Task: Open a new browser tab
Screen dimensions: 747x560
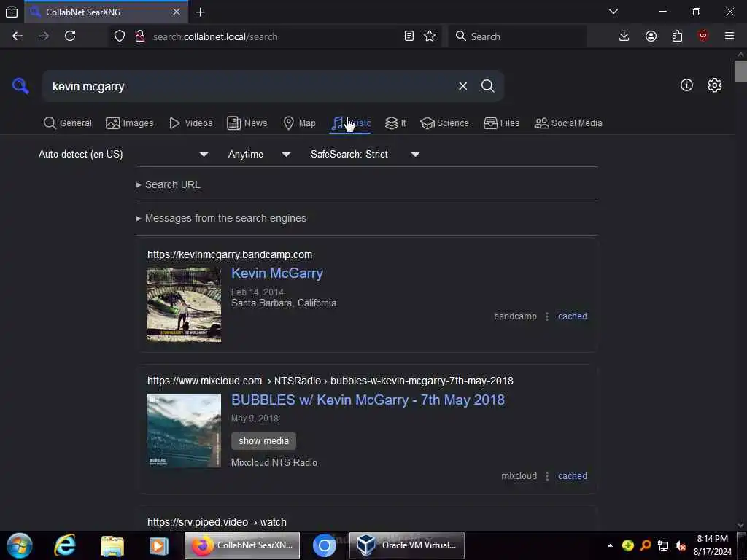Action: pyautogui.click(x=200, y=12)
